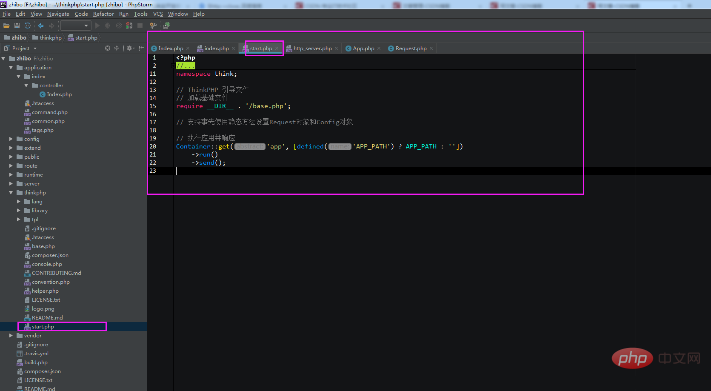
Task: Open the File menu
Action: (x=6, y=14)
